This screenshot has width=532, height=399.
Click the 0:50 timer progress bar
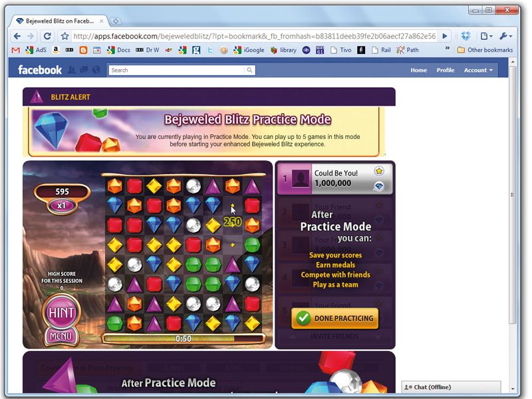click(x=184, y=338)
